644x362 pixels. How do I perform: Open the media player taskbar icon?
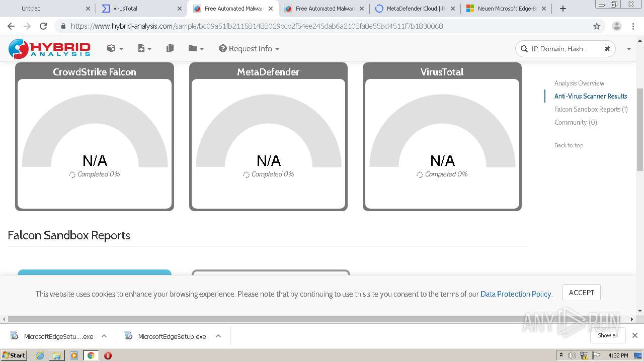click(74, 355)
